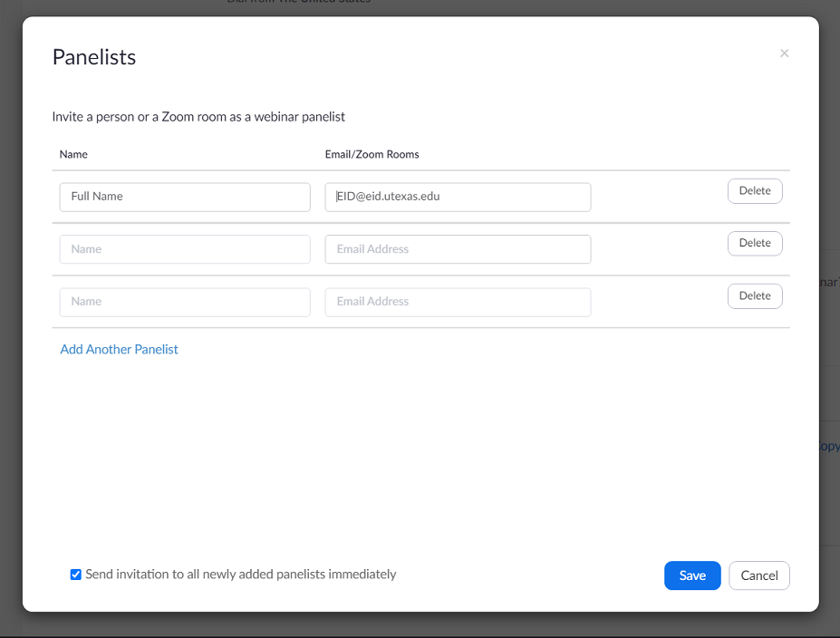Image resolution: width=840 pixels, height=638 pixels.
Task: Cancel the Panelists dialog
Action: click(759, 575)
